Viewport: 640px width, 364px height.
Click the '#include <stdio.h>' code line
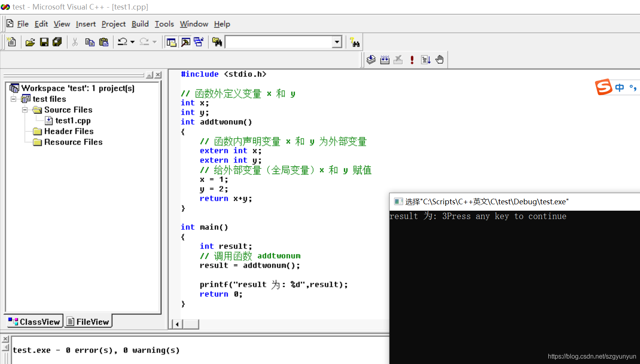click(223, 74)
